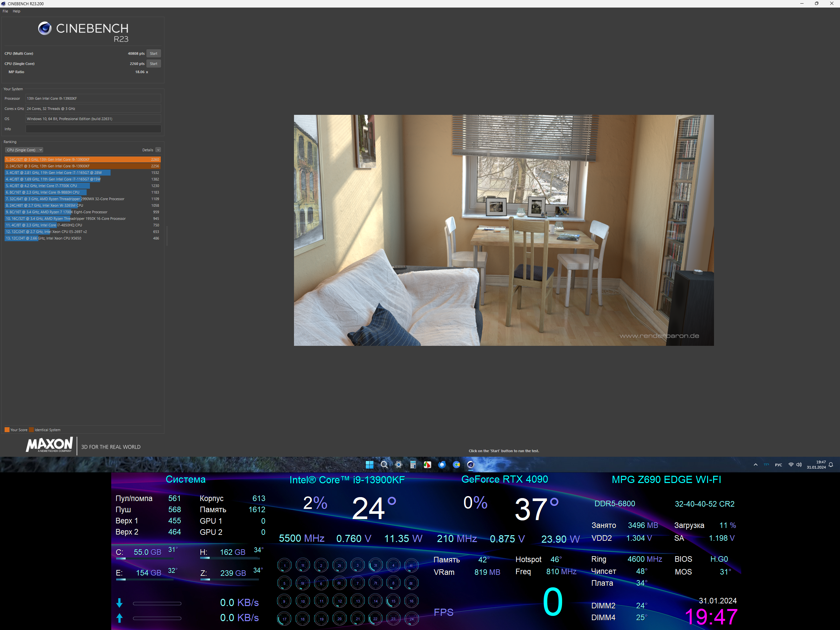Click the taskbar Search magnifier icon
Viewport: 840px width, 630px height.
(384, 465)
